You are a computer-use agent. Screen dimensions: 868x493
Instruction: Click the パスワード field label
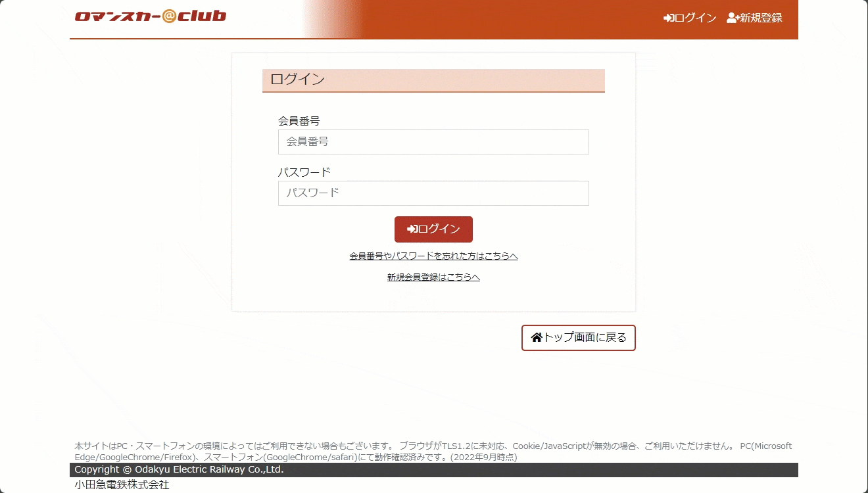tap(304, 172)
